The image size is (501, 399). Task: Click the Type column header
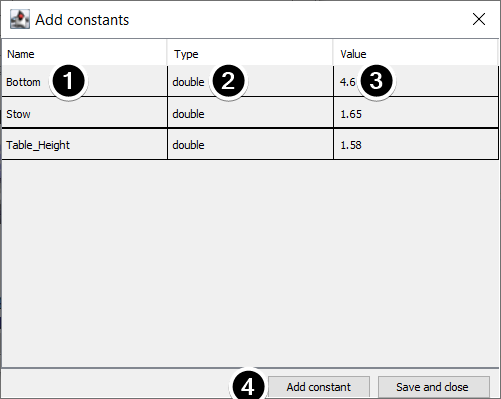tap(250, 53)
